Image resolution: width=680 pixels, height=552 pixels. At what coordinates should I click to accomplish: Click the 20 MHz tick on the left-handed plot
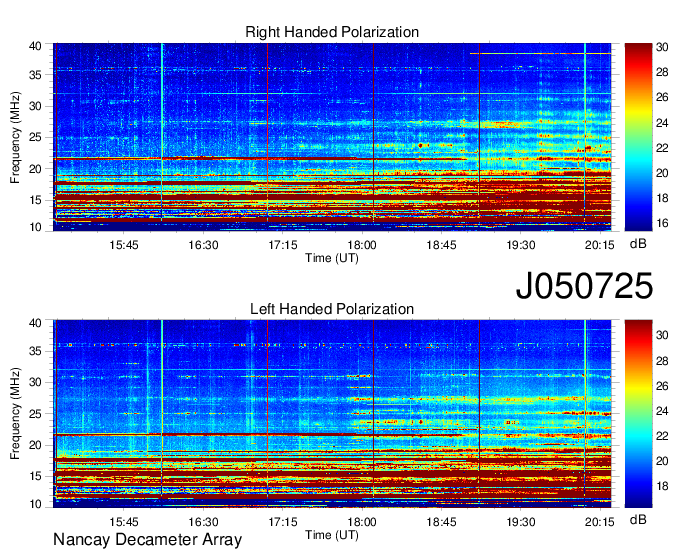coord(35,445)
